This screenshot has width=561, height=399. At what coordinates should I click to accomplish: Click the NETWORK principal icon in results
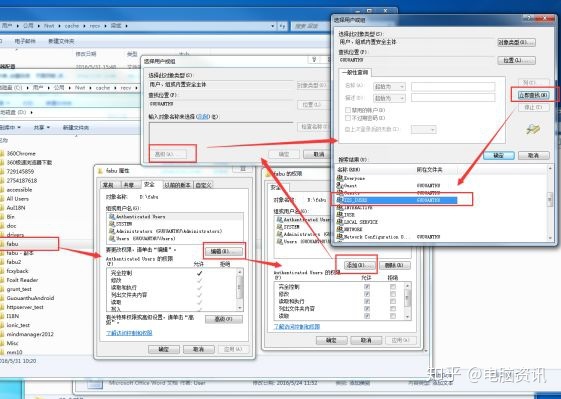pyautogui.click(x=340, y=229)
